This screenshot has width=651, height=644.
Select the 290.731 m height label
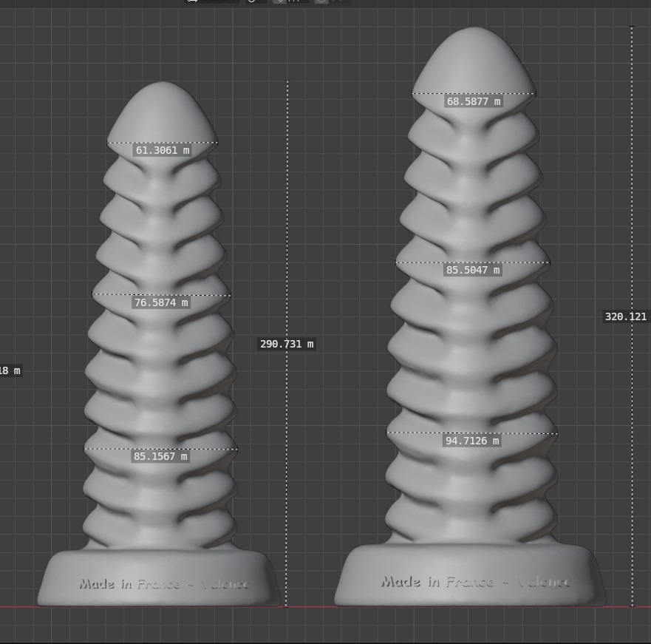point(287,344)
